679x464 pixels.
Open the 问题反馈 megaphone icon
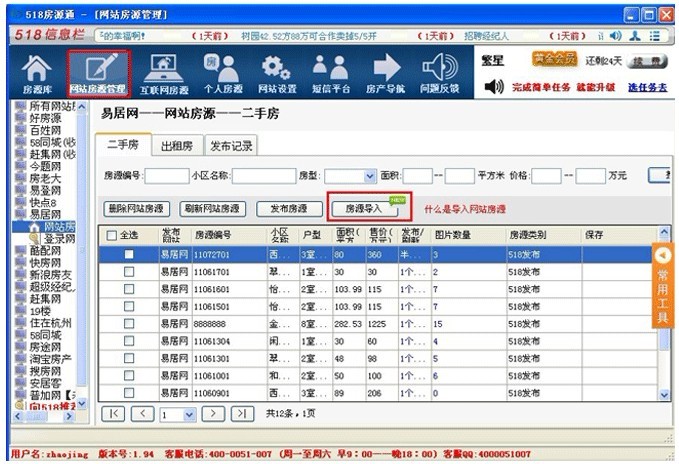439,74
